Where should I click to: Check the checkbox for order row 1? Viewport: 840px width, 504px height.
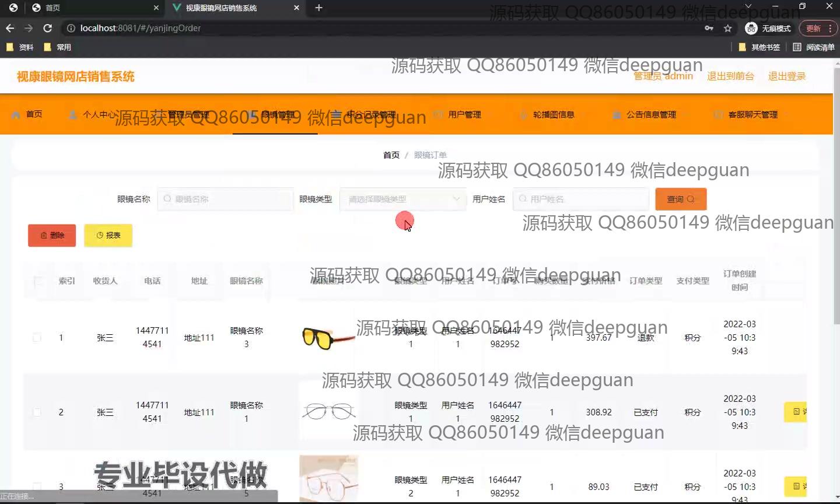coord(37,338)
